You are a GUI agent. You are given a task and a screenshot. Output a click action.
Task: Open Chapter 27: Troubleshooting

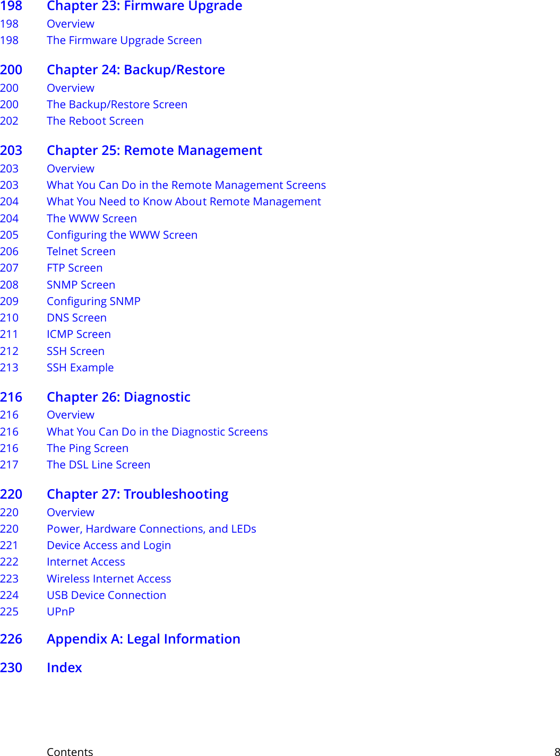(137, 494)
